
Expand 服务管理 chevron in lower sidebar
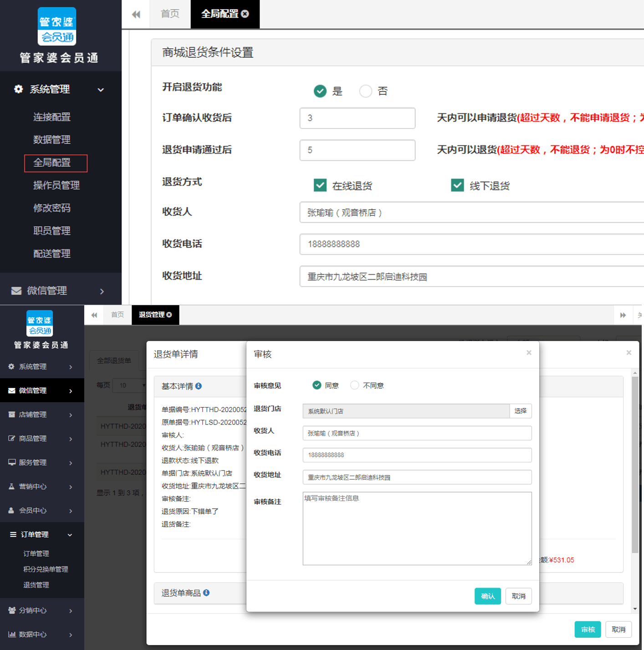click(x=71, y=463)
